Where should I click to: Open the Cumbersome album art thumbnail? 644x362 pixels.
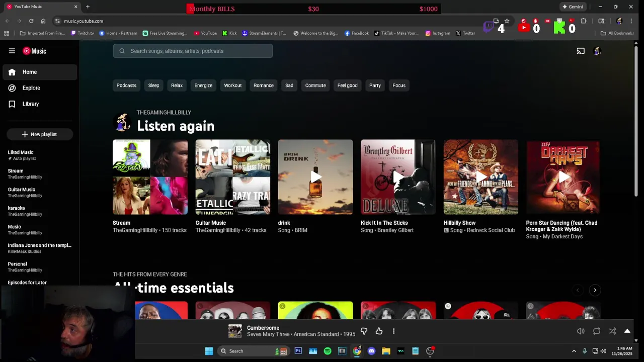coord(235,331)
